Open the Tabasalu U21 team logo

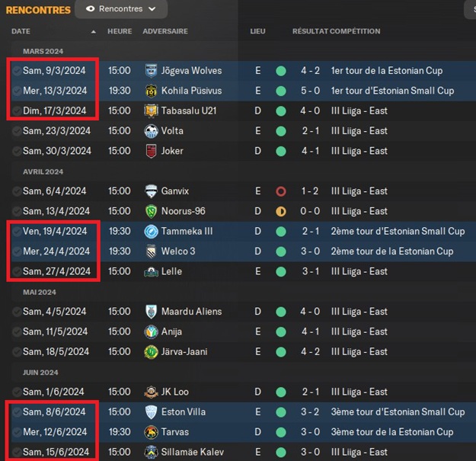click(x=151, y=110)
